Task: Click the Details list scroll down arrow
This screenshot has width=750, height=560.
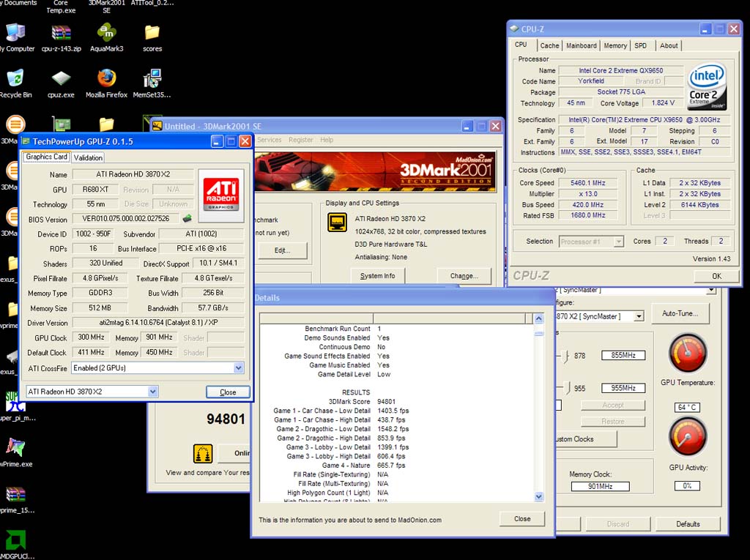Action: pos(538,496)
